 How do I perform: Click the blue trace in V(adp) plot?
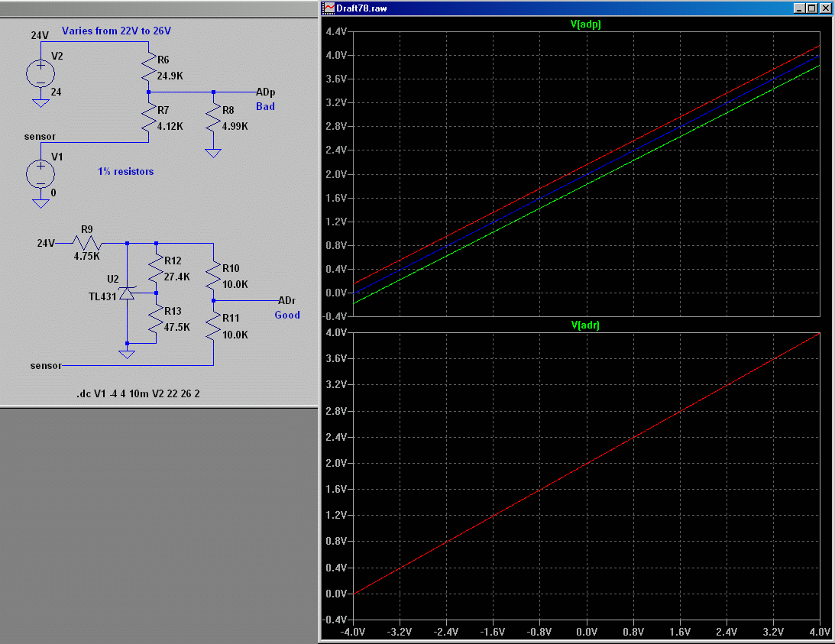coord(586,174)
